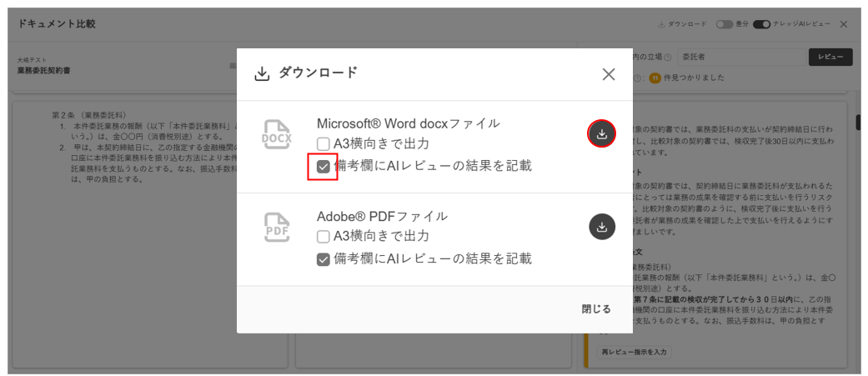Enable A3横向きで出力 for PDF
Viewport: 868px width, 376px height.
point(324,236)
